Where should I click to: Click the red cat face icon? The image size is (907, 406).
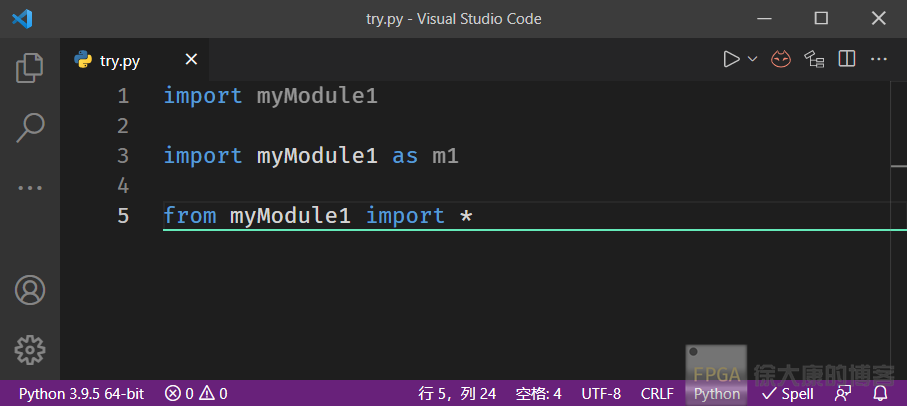click(780, 60)
